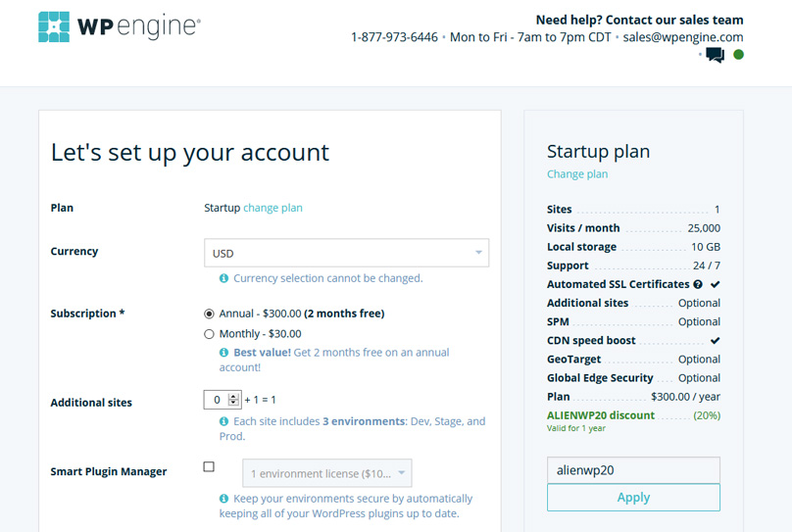Click info icon beside currency selection note
The width and height of the screenshot is (792, 532).
coord(224,278)
